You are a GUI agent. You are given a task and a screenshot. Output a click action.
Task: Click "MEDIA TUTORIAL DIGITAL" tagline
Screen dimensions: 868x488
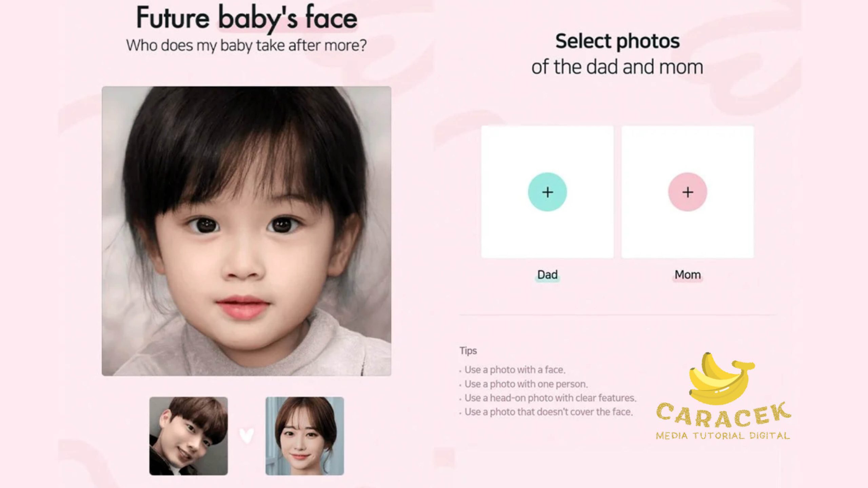[723, 436]
